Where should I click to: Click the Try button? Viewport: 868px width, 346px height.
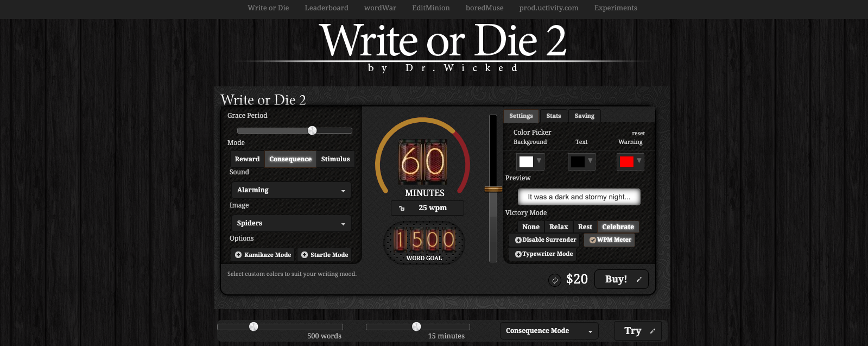point(638,331)
